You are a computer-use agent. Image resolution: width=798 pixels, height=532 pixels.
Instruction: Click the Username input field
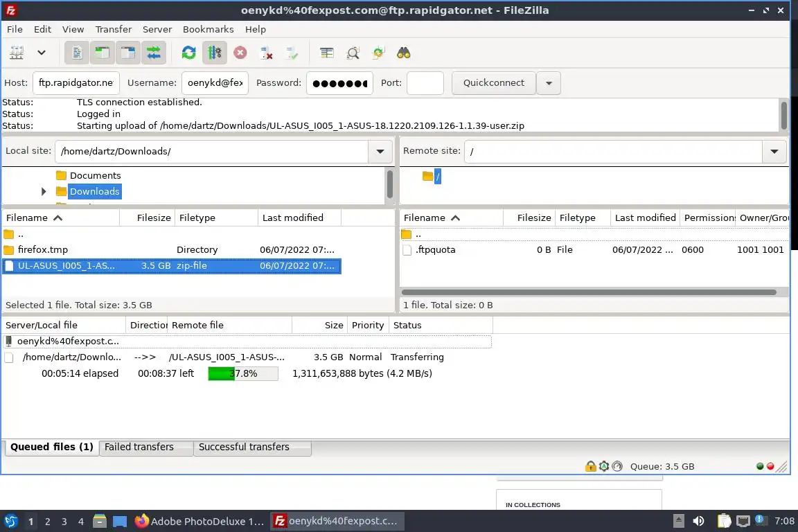click(215, 82)
